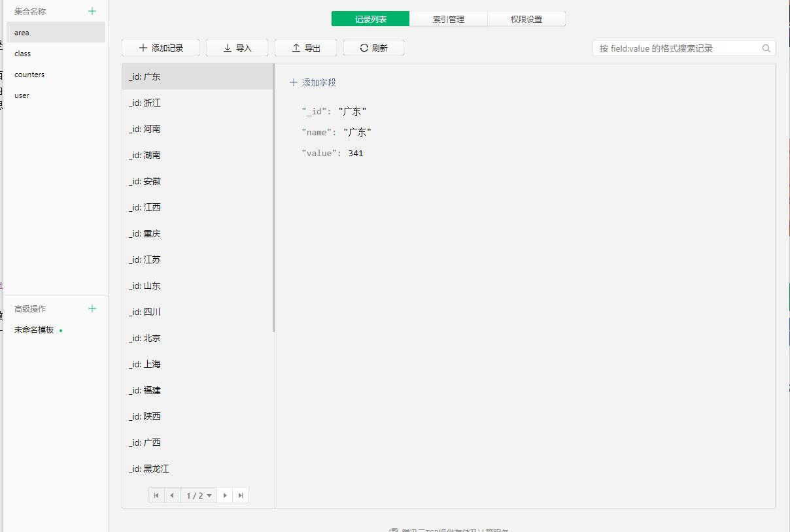
Task: Select record _id: 广西
Action: pos(197,442)
